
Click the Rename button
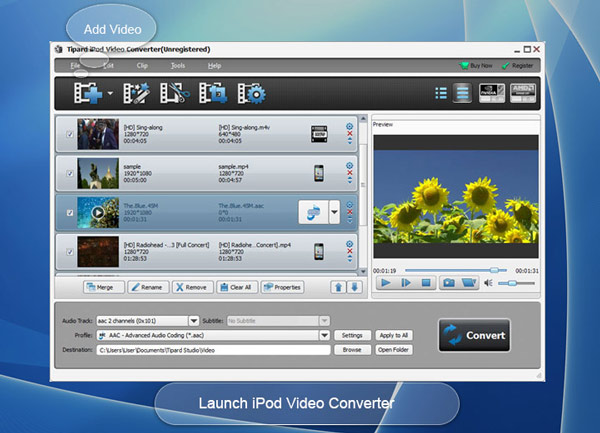[148, 287]
